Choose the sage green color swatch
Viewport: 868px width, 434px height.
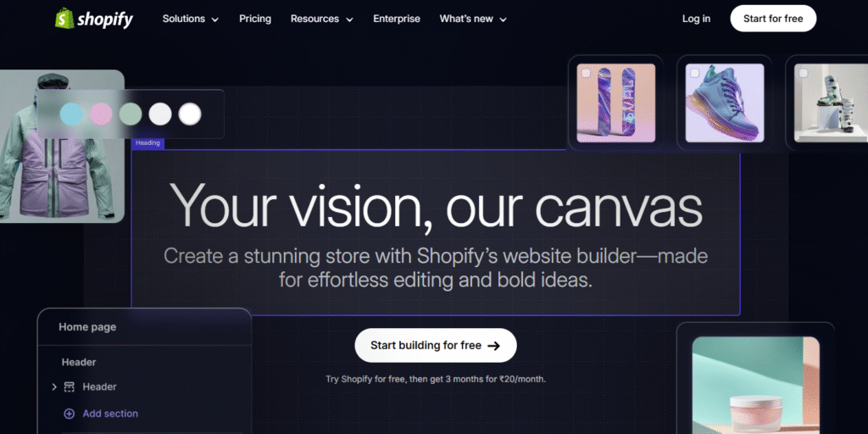(x=131, y=114)
